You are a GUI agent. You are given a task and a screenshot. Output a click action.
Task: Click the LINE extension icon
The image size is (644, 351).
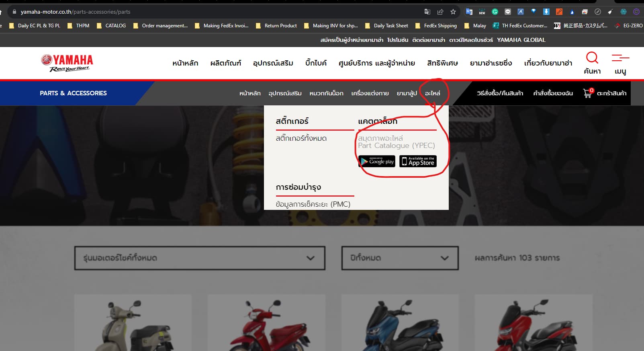pos(508,12)
